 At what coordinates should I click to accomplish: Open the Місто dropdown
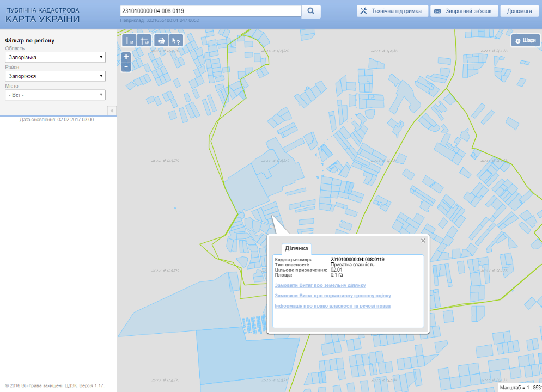coord(55,95)
